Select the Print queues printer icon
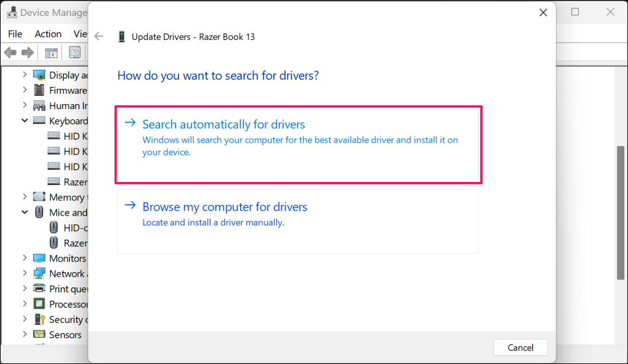628x364 pixels. [x=39, y=289]
